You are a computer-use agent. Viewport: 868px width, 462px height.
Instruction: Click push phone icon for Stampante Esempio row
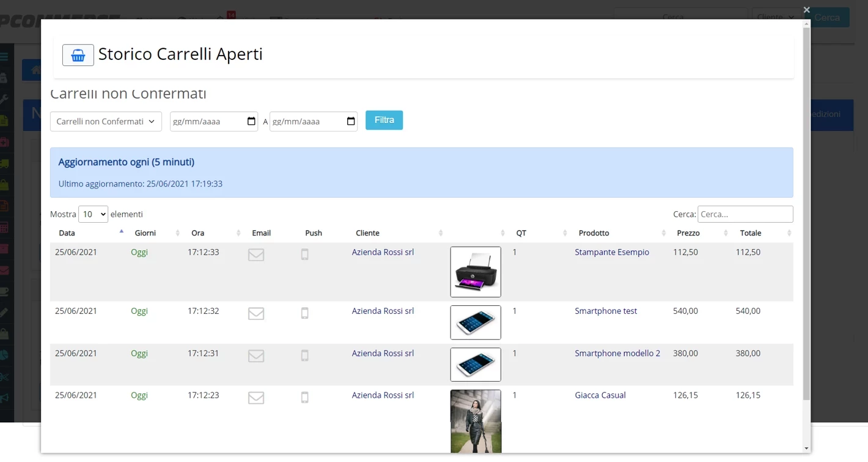(x=304, y=255)
